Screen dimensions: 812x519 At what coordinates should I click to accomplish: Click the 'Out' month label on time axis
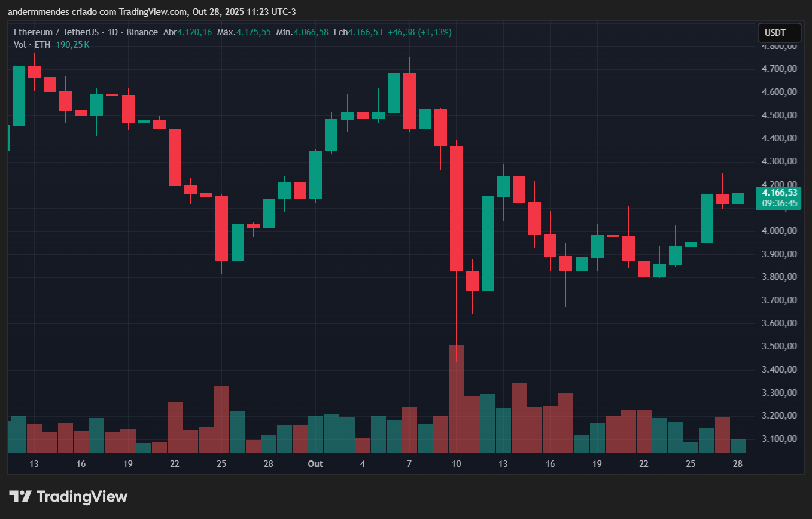pos(315,464)
